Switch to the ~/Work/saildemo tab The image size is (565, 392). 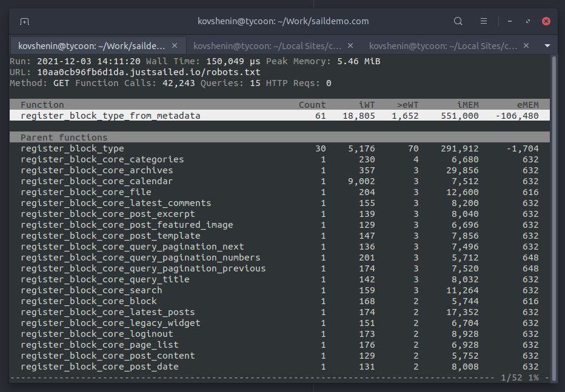pos(91,45)
